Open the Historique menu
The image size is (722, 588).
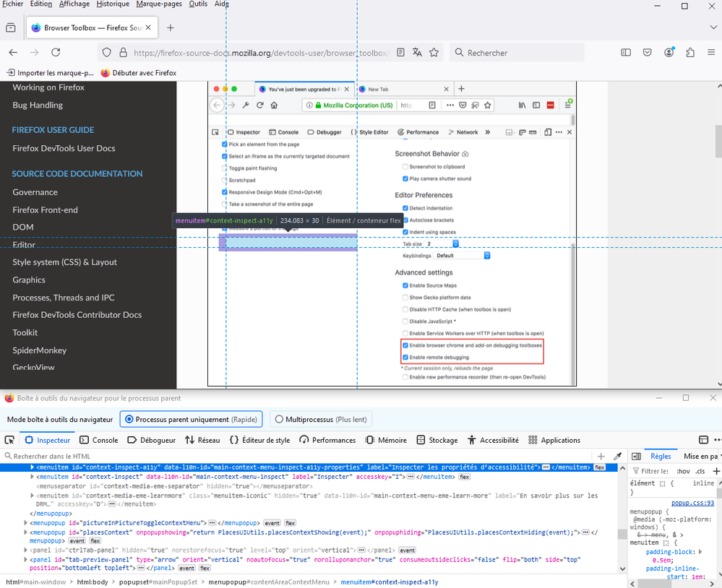(x=113, y=4)
